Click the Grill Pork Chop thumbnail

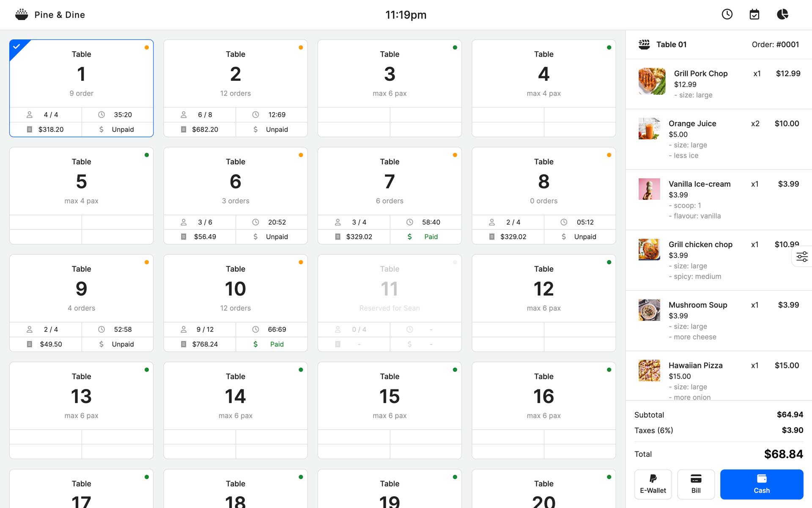point(652,81)
